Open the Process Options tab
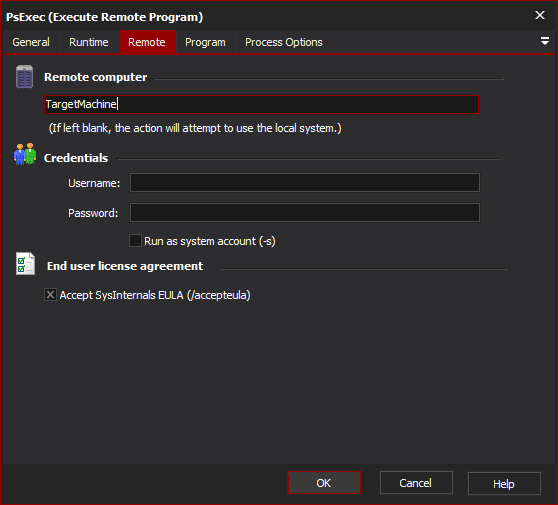Screen dimensions: 558x505 point(284,42)
